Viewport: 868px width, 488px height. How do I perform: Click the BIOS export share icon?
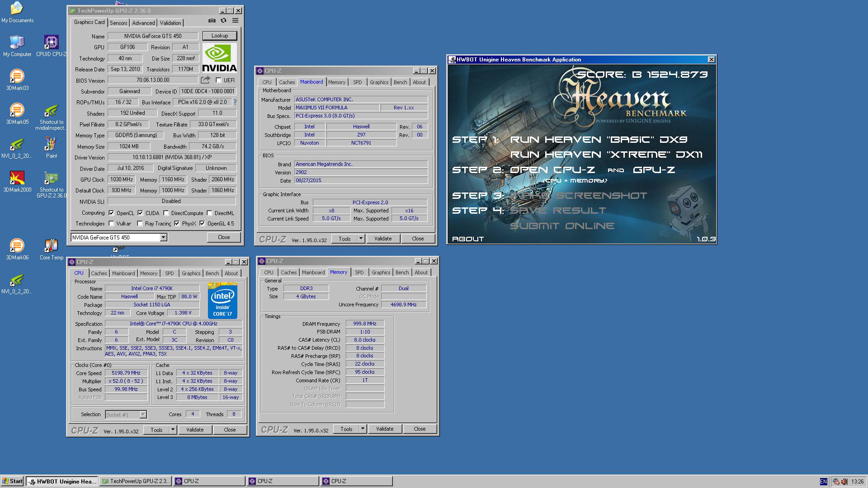[x=205, y=80]
